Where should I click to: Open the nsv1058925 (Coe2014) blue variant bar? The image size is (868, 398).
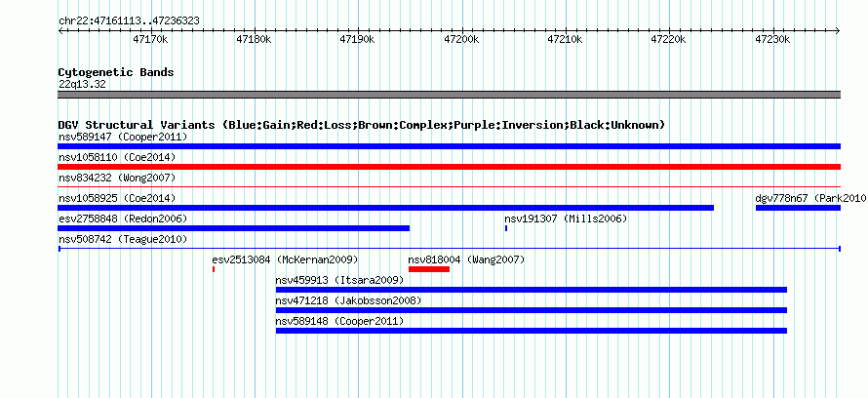(x=385, y=208)
